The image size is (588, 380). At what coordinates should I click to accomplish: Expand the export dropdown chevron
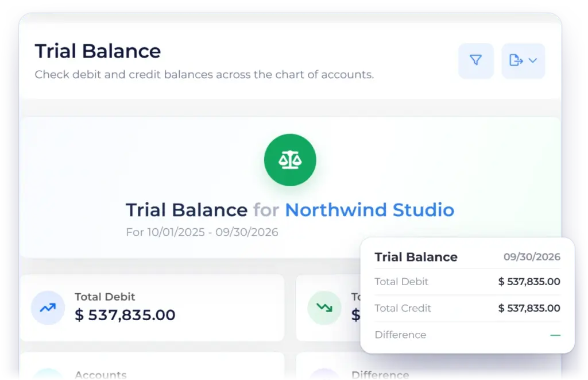pyautogui.click(x=533, y=60)
